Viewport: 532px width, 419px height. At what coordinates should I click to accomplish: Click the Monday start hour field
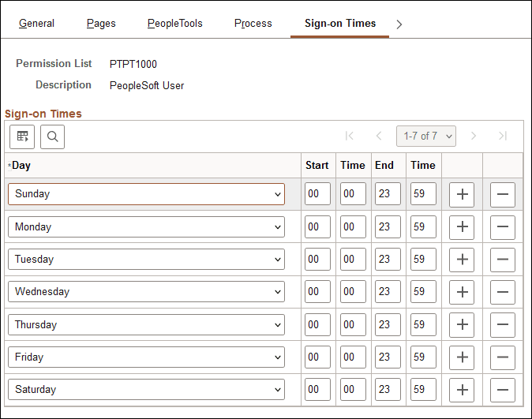317,227
